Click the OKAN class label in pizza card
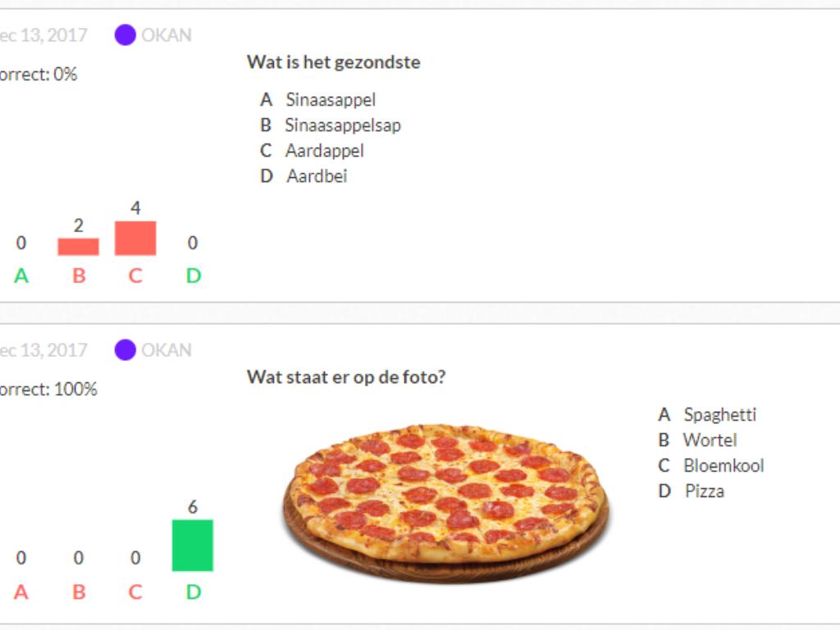The width and height of the screenshot is (840, 630). 167,350
